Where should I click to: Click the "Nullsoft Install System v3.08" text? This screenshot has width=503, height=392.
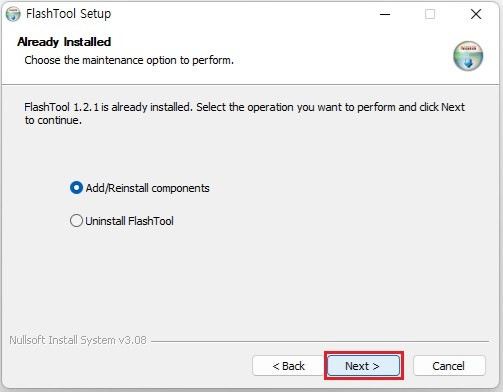pyautogui.click(x=78, y=340)
